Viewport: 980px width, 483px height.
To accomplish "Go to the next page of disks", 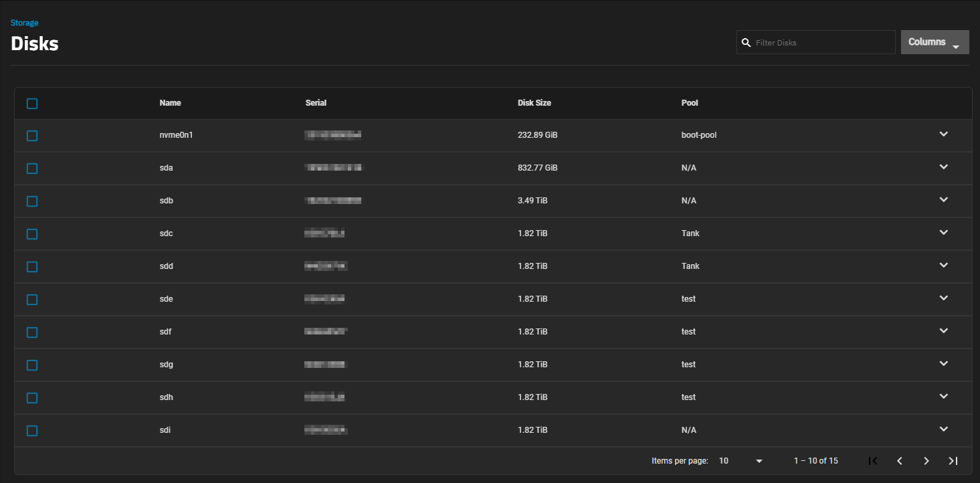I will [x=926, y=461].
